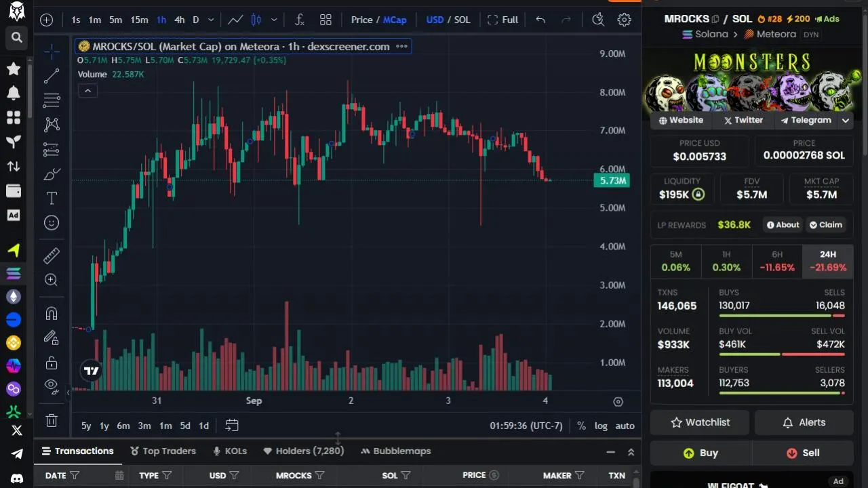Select the trend line drawing tool
Image resolution: width=868 pixels, height=488 pixels.
[x=52, y=77]
